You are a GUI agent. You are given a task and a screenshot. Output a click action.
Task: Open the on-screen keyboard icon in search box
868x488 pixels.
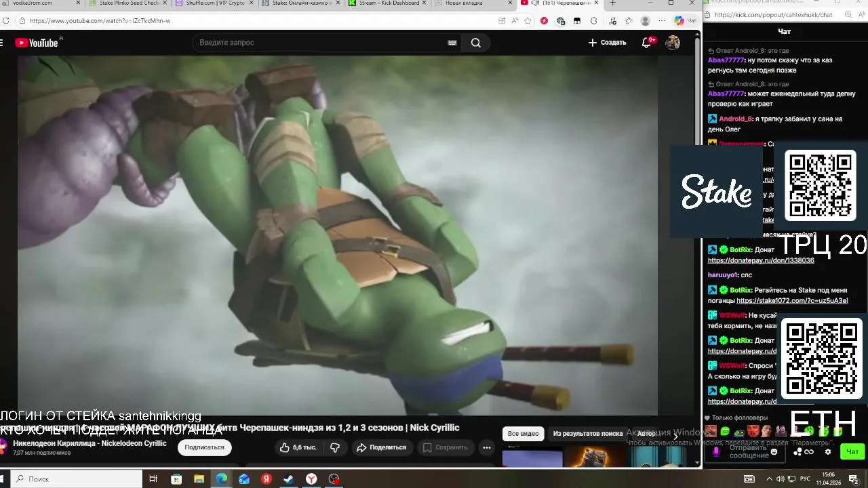pyautogui.click(x=452, y=43)
